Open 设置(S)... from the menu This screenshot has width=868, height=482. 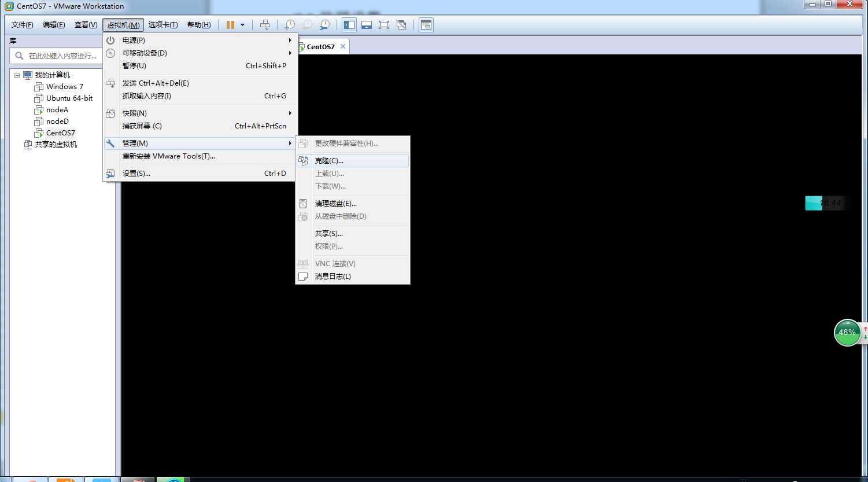pos(200,174)
